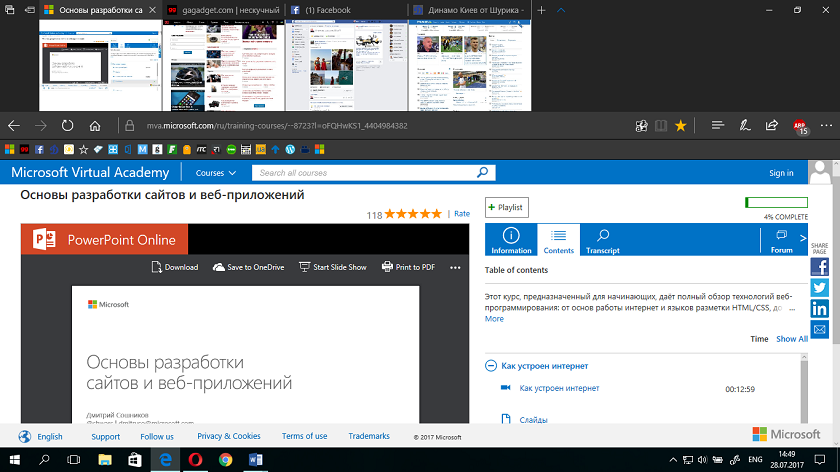Select the Contents tab
The height and width of the screenshot is (472, 840).
[x=558, y=240]
